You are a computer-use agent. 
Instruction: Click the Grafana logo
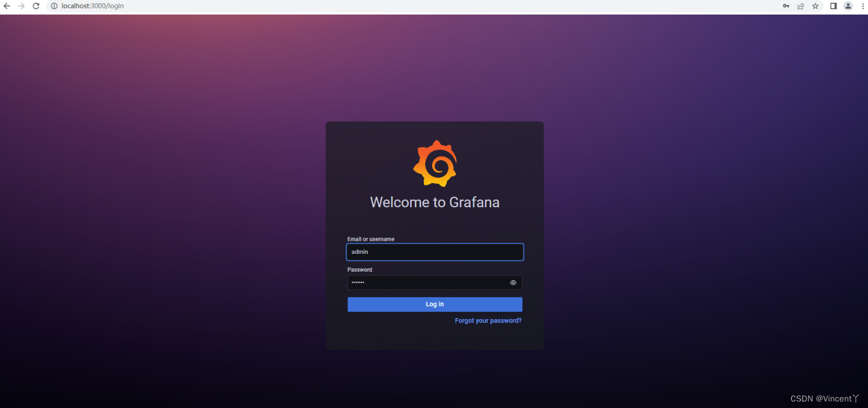tap(435, 163)
